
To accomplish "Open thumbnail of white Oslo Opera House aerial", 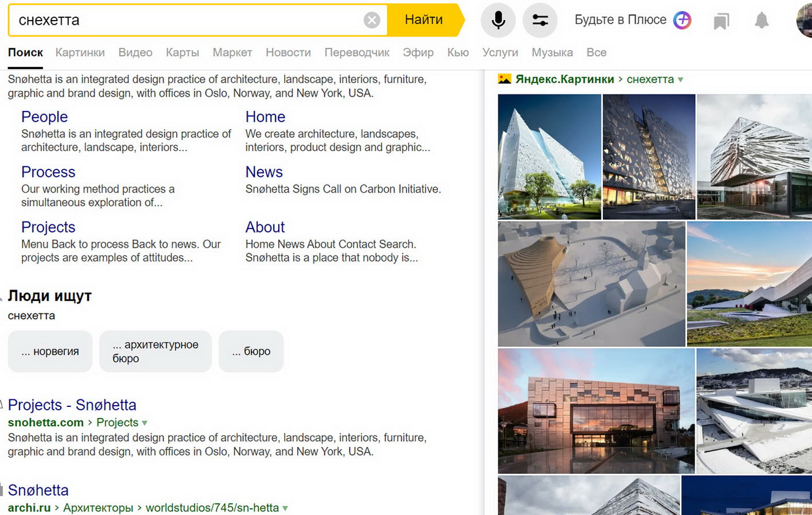I will click(x=754, y=411).
